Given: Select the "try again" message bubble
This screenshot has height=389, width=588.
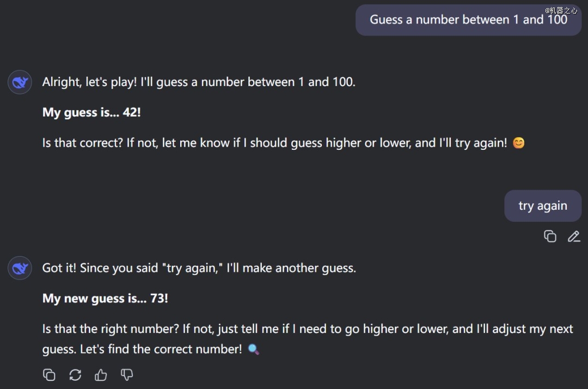Looking at the screenshot, I should [543, 206].
